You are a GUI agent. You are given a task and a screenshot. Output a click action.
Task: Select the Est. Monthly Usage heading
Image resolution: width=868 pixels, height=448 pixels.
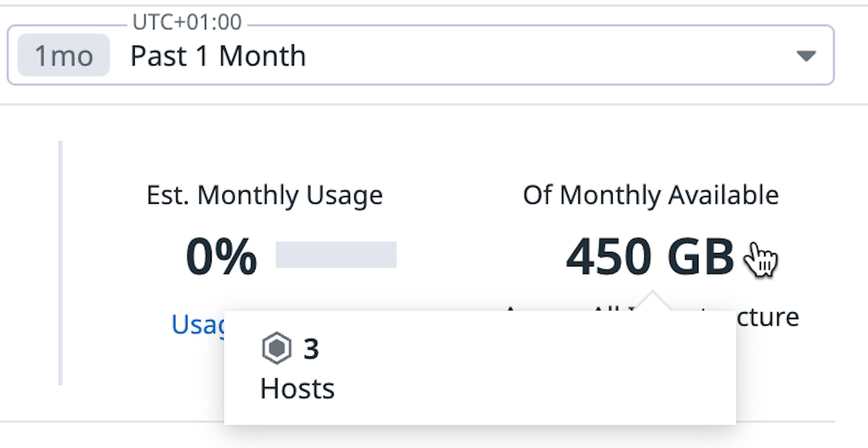[x=264, y=195]
